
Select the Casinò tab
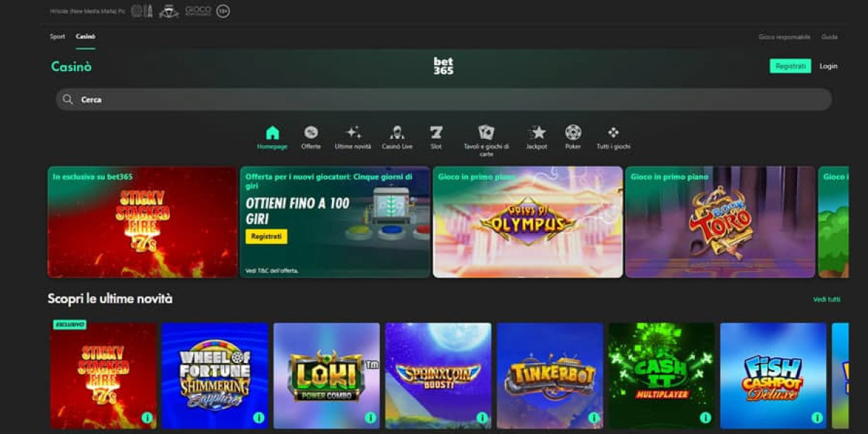(x=85, y=37)
